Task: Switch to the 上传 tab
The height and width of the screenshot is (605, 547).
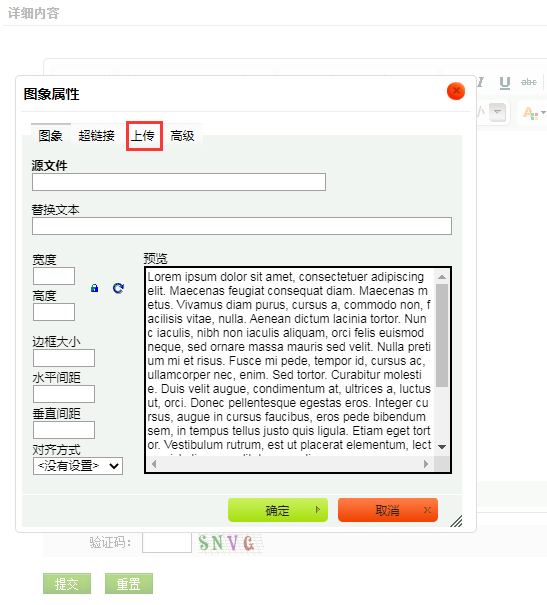Action: (144, 136)
